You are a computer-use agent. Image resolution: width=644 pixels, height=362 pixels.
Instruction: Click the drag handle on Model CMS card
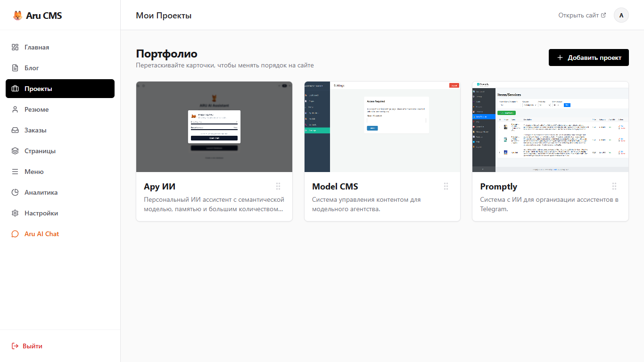tap(446, 186)
